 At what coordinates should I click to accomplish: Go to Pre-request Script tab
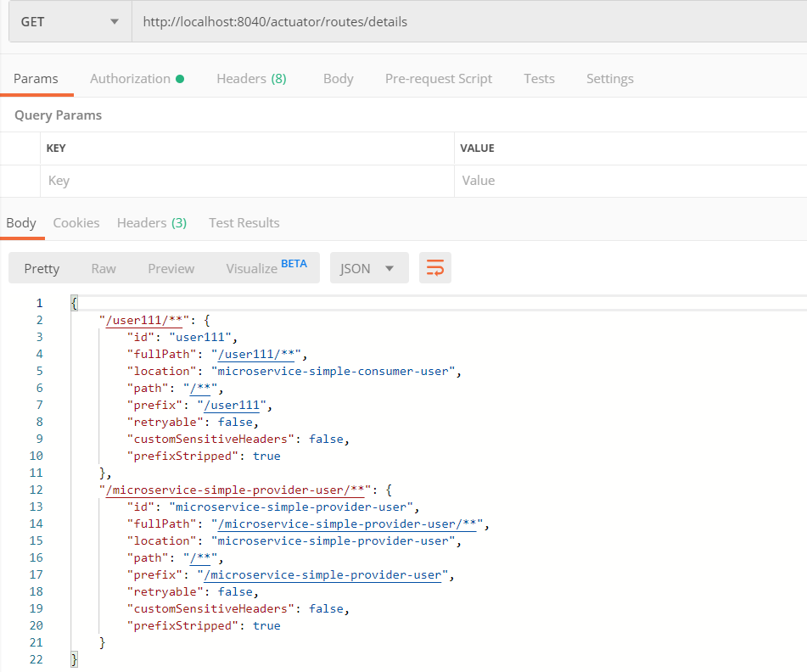(x=439, y=79)
